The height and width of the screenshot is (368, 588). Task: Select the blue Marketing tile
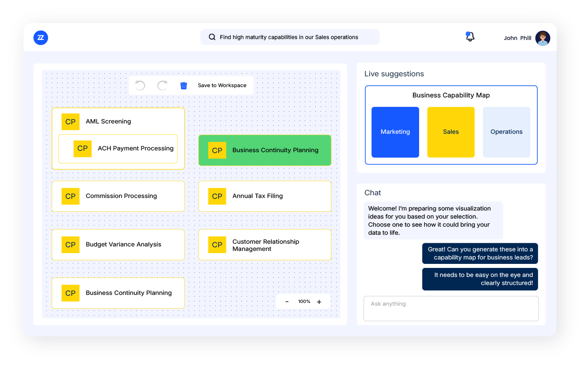(395, 132)
